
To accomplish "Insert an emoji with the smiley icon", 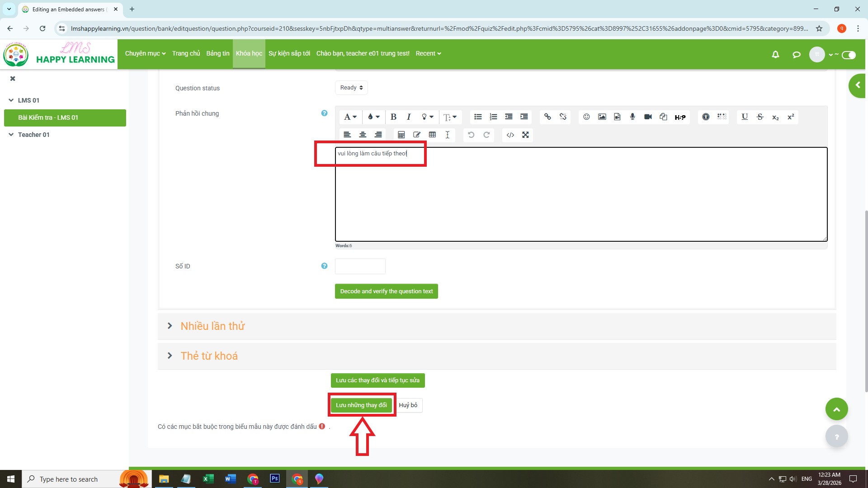I will (x=586, y=117).
